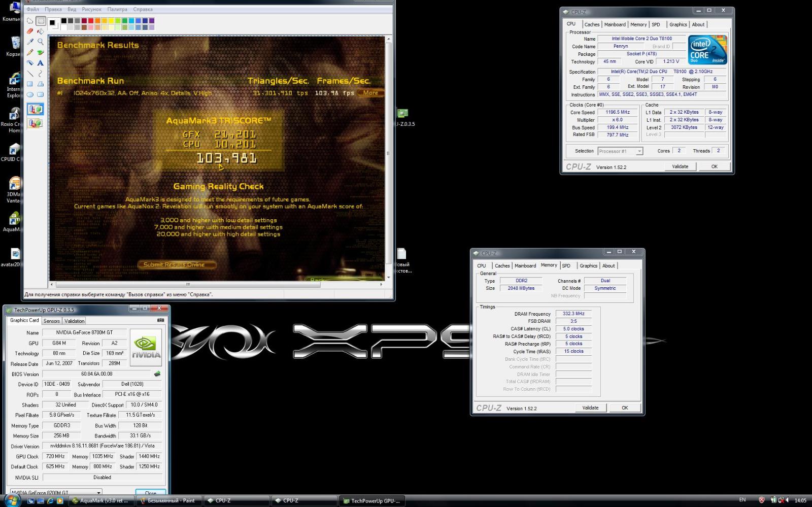Open the new text document desktop icon
The height and width of the screenshot is (507, 812).
click(402, 260)
